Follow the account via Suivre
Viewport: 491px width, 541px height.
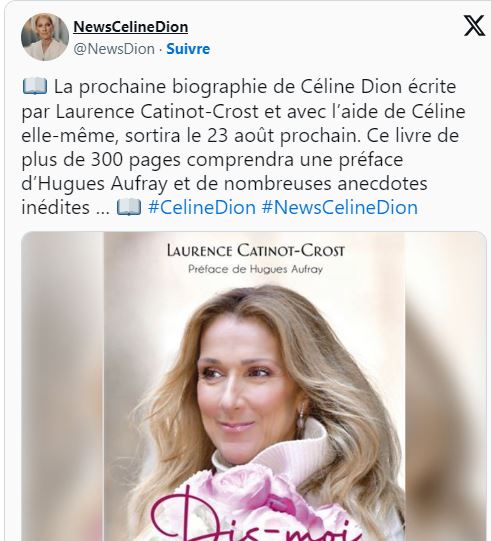[188, 49]
